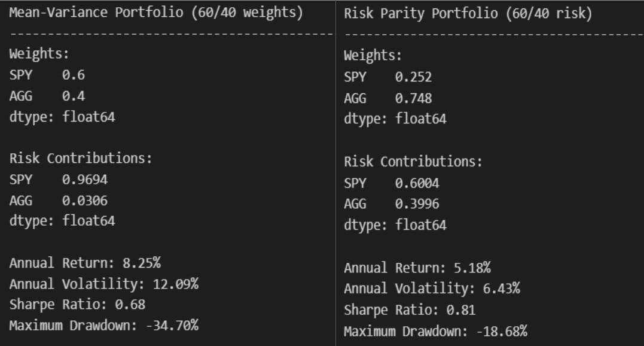Select the SPY weight value 0.6
644x346 pixels.
pyautogui.click(x=74, y=75)
